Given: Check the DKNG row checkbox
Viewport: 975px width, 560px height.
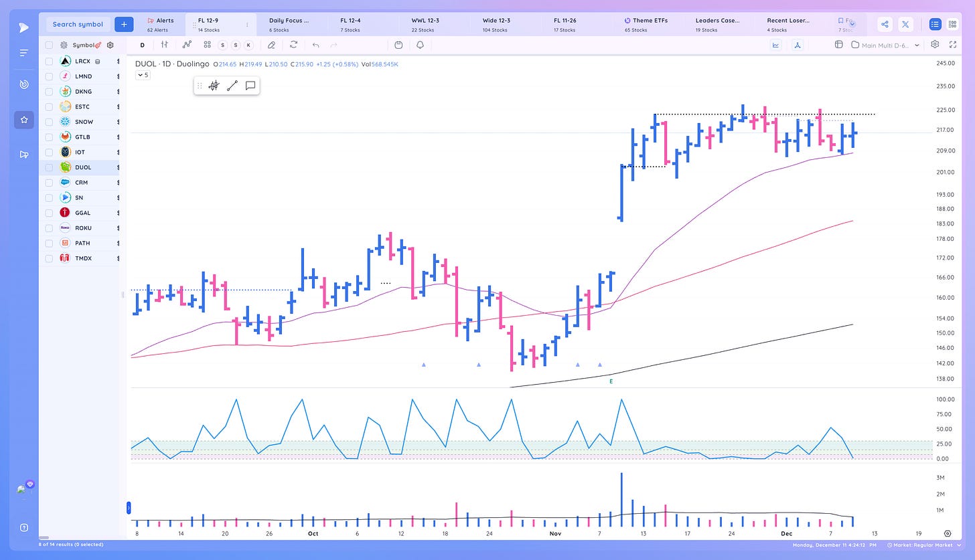Looking at the screenshot, I should click(49, 91).
